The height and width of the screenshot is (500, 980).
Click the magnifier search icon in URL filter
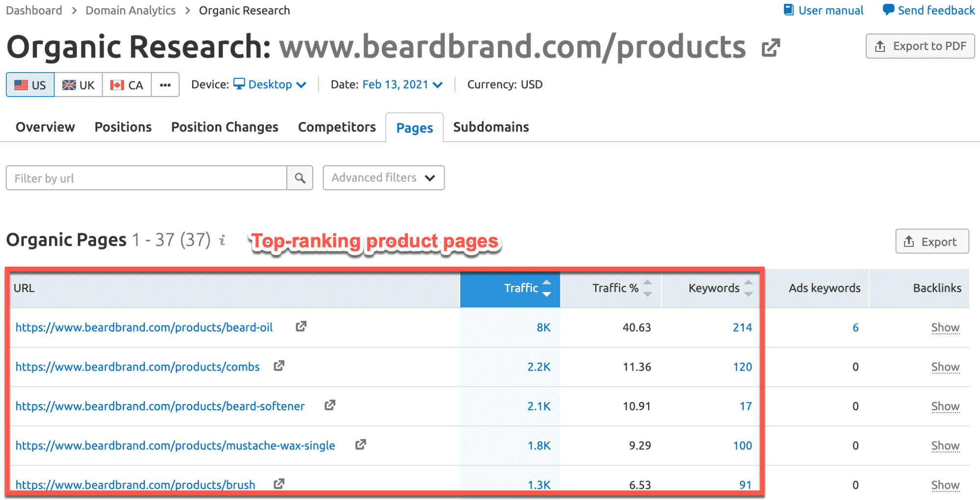pyautogui.click(x=300, y=178)
